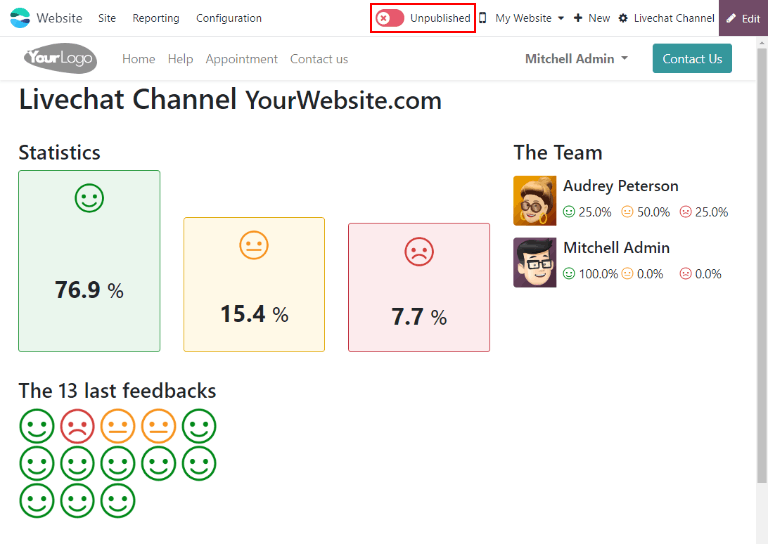Click the Odoo Website app logo icon

(20, 18)
